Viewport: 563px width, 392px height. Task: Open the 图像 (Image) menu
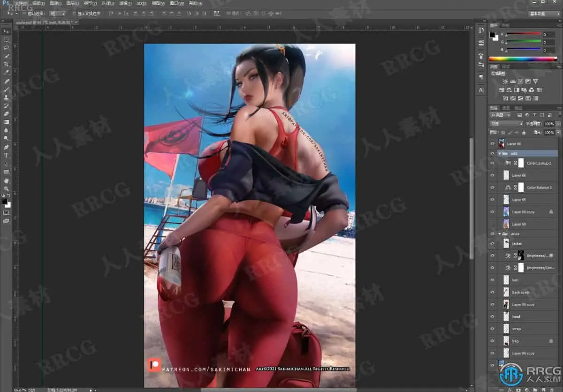click(55, 3)
